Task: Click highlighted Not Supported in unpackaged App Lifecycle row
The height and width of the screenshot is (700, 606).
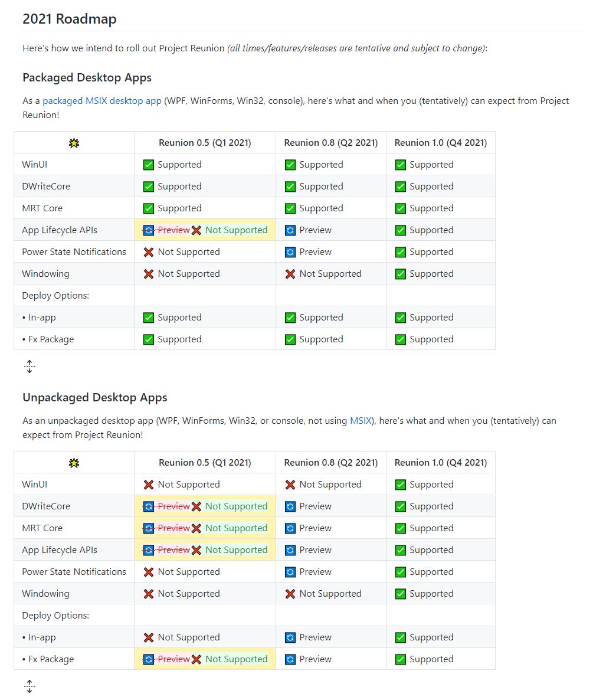Action: 237,551
